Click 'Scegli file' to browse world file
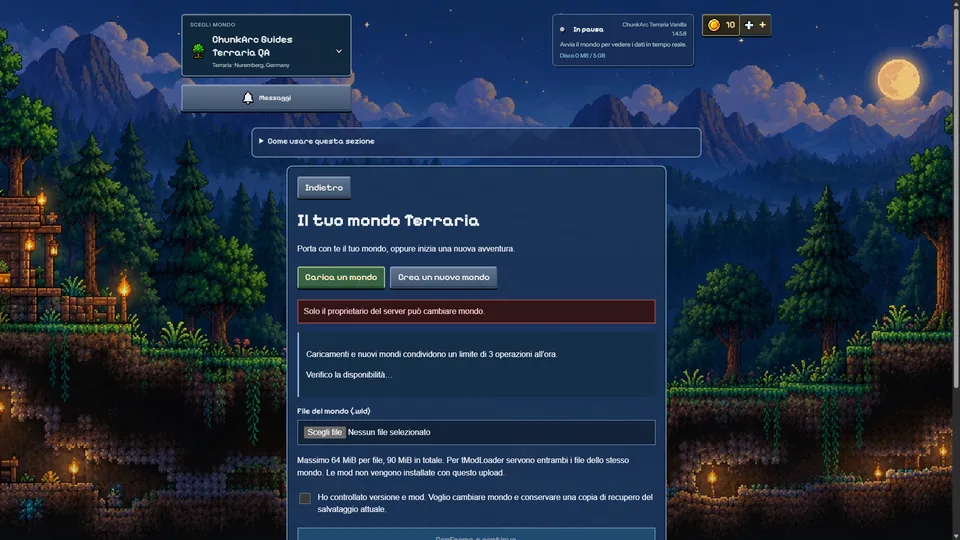This screenshot has width=960, height=540. click(x=324, y=432)
